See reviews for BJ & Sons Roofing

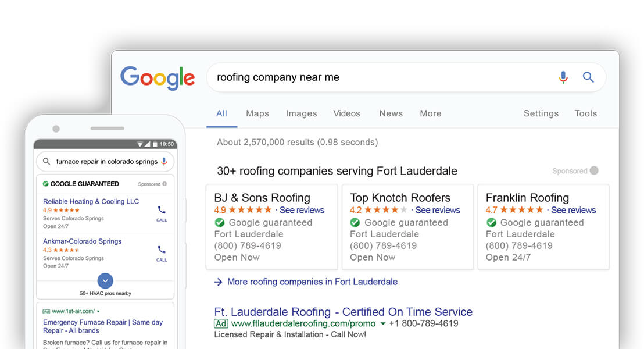[302, 210]
